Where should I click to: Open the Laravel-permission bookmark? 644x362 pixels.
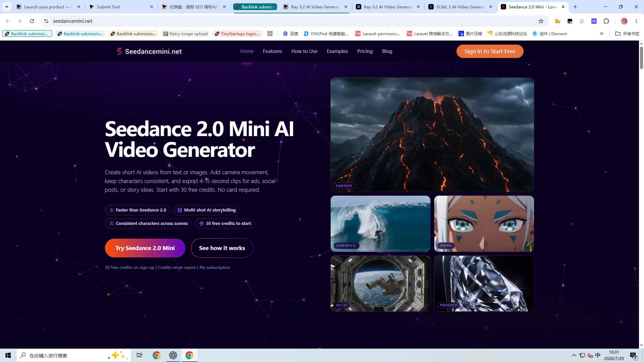point(378,34)
